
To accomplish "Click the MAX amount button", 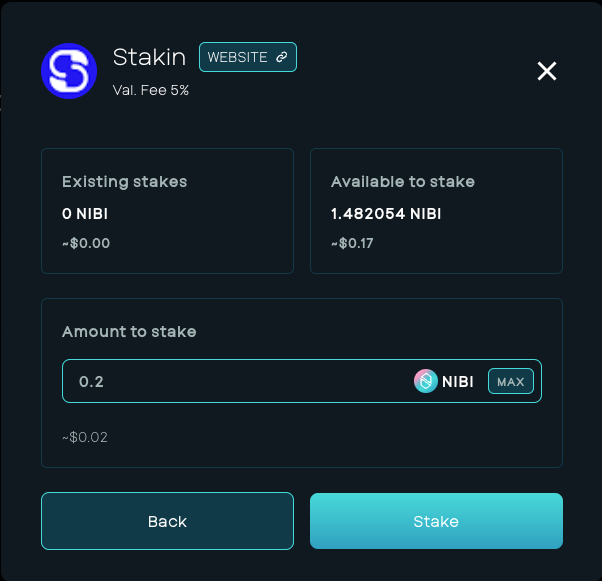I will (511, 381).
